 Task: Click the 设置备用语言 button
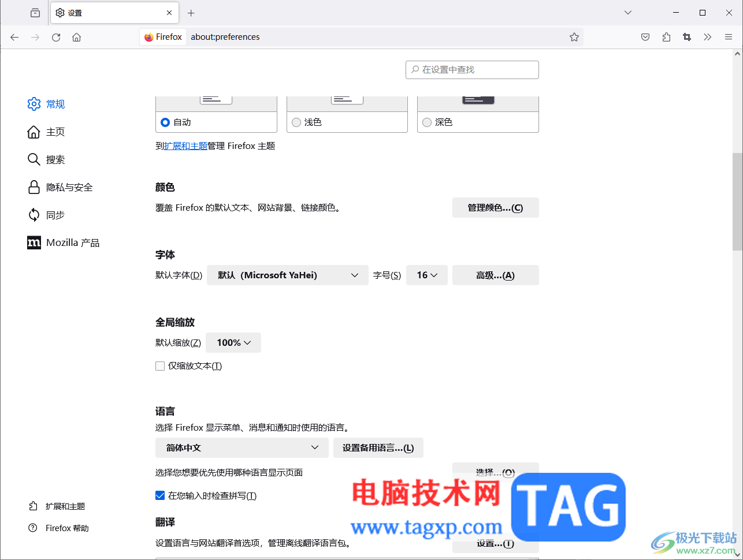pyautogui.click(x=378, y=448)
